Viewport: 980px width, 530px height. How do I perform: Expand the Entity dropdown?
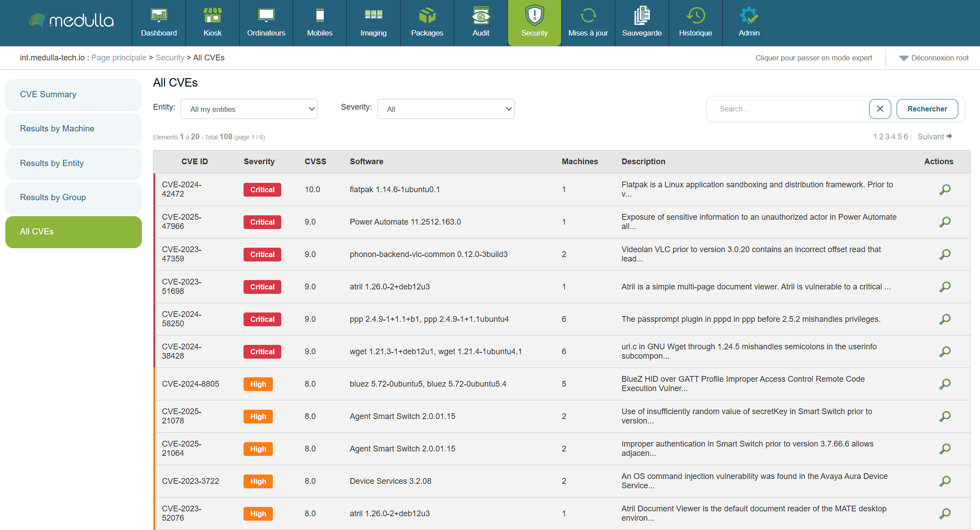pyautogui.click(x=249, y=109)
